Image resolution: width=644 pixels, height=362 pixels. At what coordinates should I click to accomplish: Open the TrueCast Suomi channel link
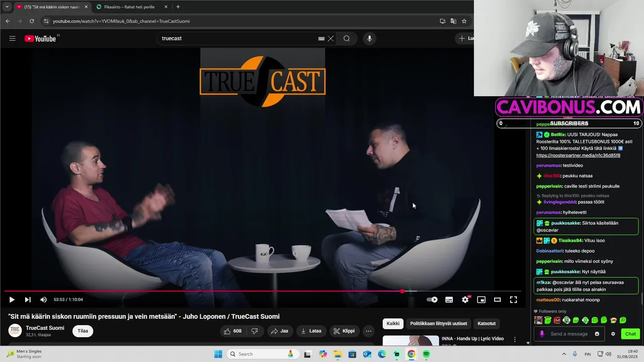(45, 328)
